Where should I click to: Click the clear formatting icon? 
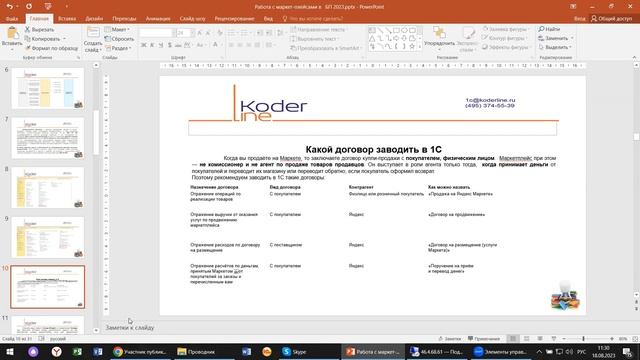(220, 33)
